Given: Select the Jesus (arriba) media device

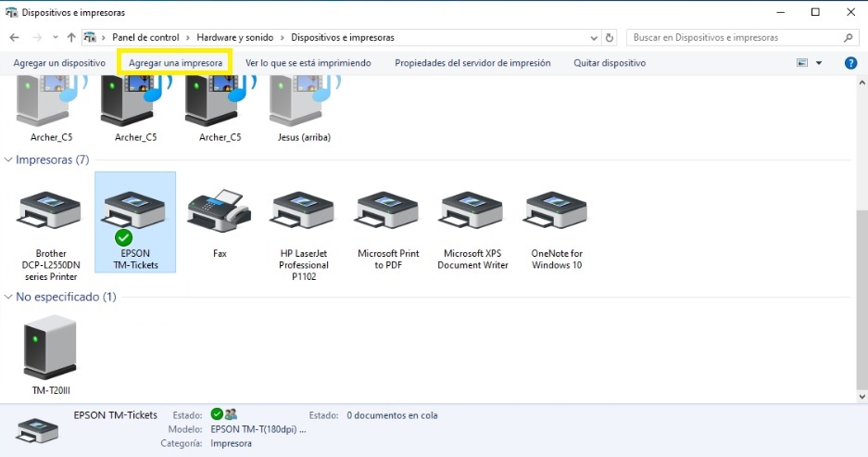Looking at the screenshot, I should [304, 103].
